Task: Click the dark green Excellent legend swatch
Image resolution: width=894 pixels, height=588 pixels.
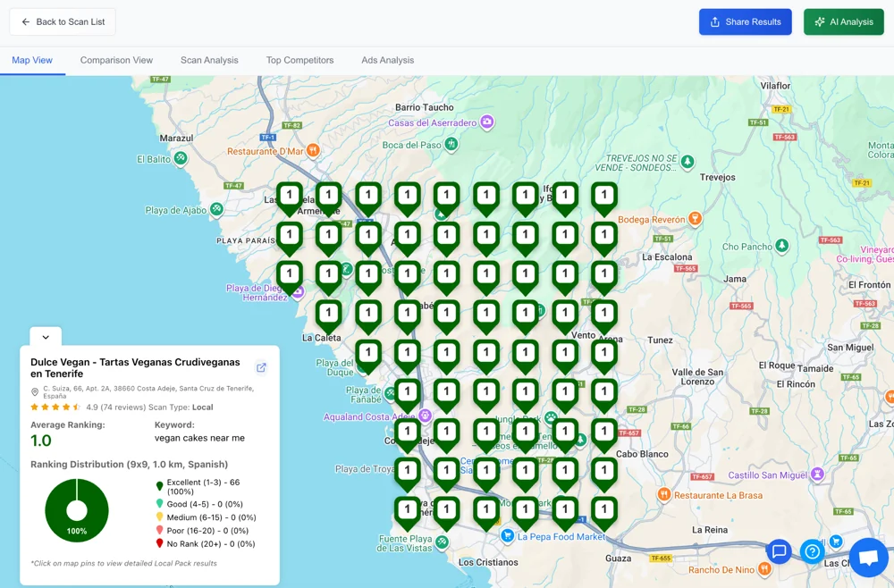Action: pos(160,487)
